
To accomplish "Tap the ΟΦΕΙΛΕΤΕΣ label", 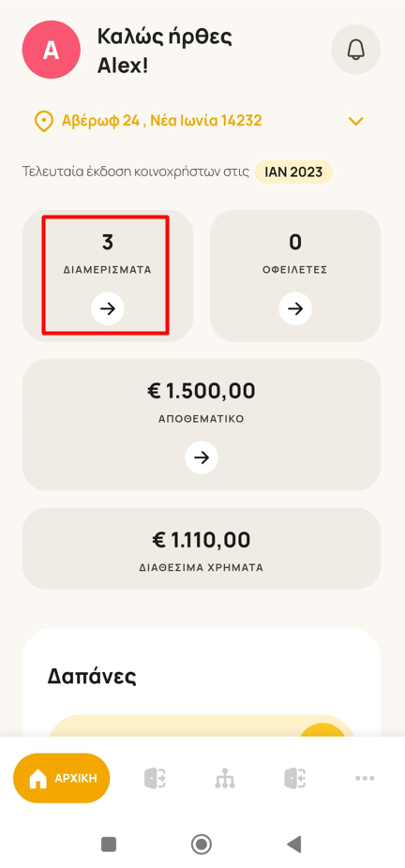I will pyautogui.click(x=295, y=270).
